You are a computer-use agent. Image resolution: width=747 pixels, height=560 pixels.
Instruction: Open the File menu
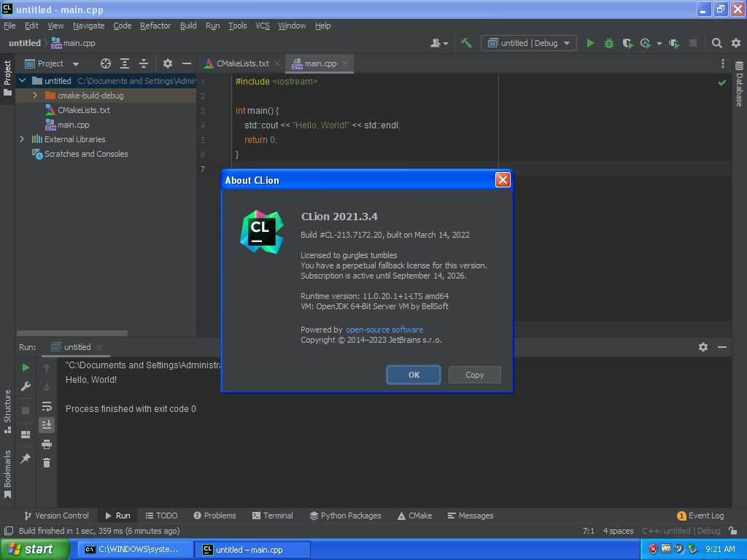coord(9,26)
